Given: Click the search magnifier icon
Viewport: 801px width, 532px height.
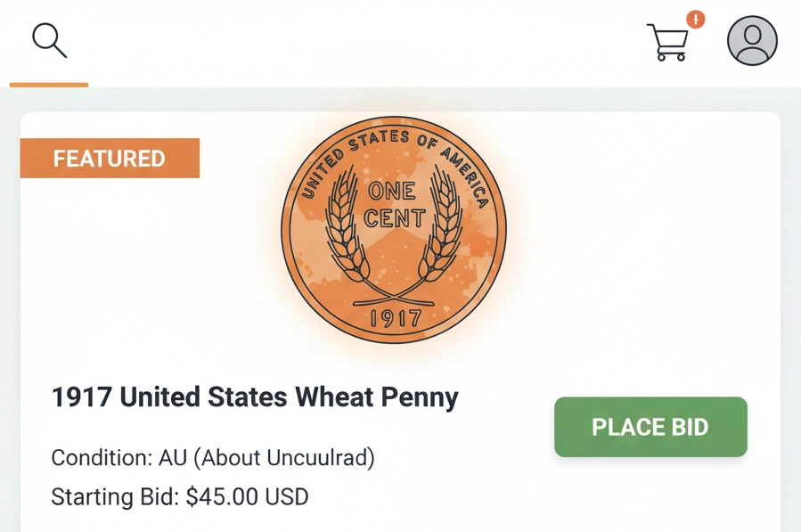Looking at the screenshot, I should tap(48, 39).
